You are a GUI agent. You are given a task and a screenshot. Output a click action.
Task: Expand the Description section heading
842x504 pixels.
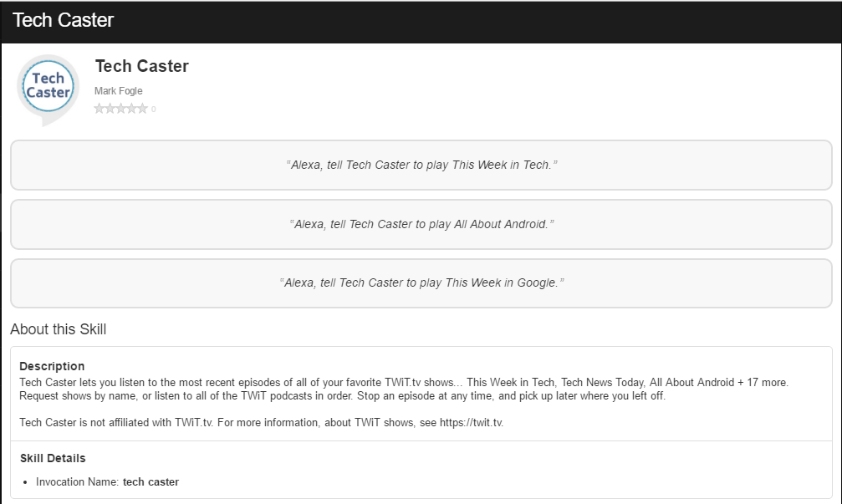pyautogui.click(x=52, y=366)
